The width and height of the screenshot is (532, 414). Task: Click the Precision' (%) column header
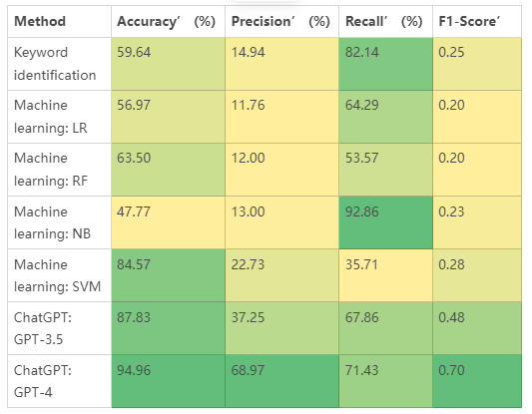[x=281, y=21]
